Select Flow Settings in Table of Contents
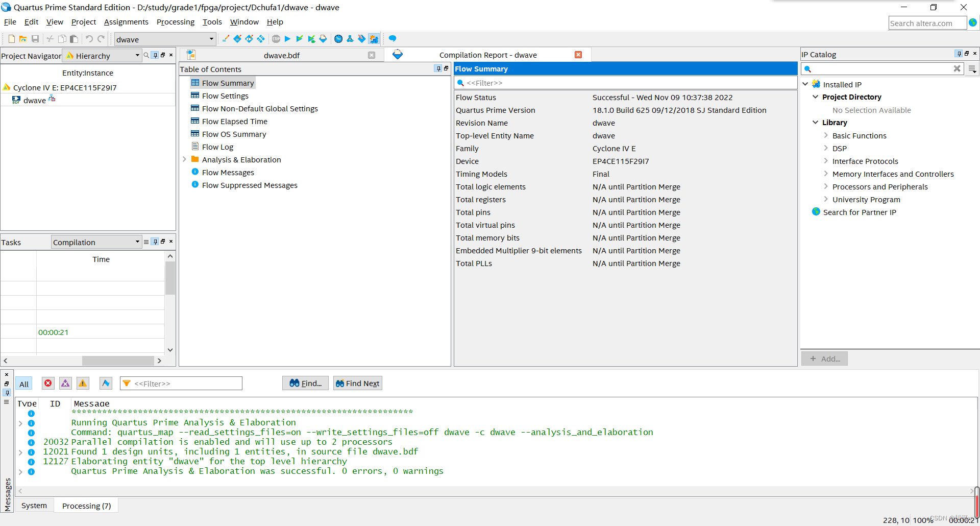Viewport: 980px width, 526px height. (225, 95)
